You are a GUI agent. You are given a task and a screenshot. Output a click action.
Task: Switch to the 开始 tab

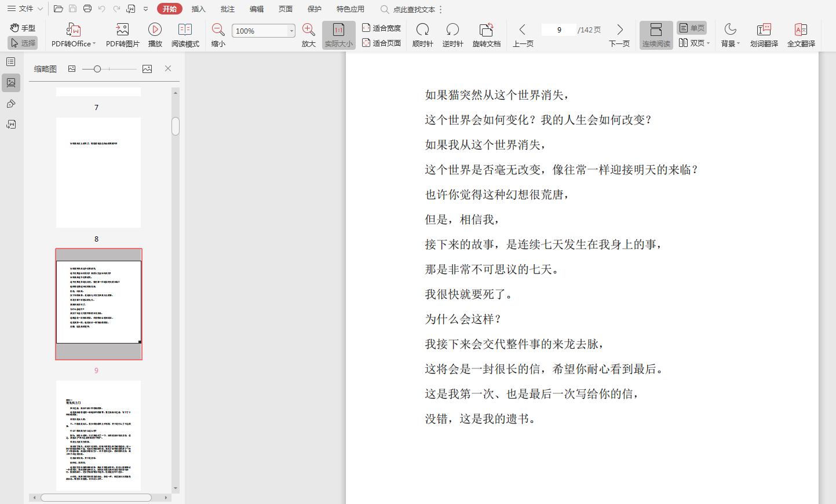169,9
